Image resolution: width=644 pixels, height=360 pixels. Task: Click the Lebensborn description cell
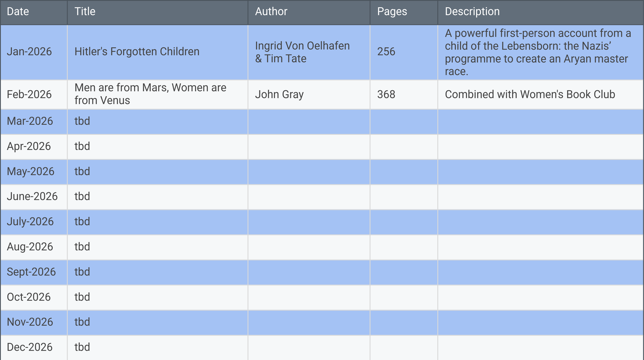click(537, 52)
